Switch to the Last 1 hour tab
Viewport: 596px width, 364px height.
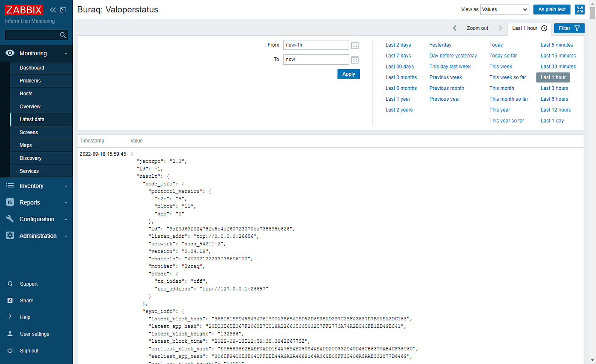pyautogui.click(x=530, y=28)
